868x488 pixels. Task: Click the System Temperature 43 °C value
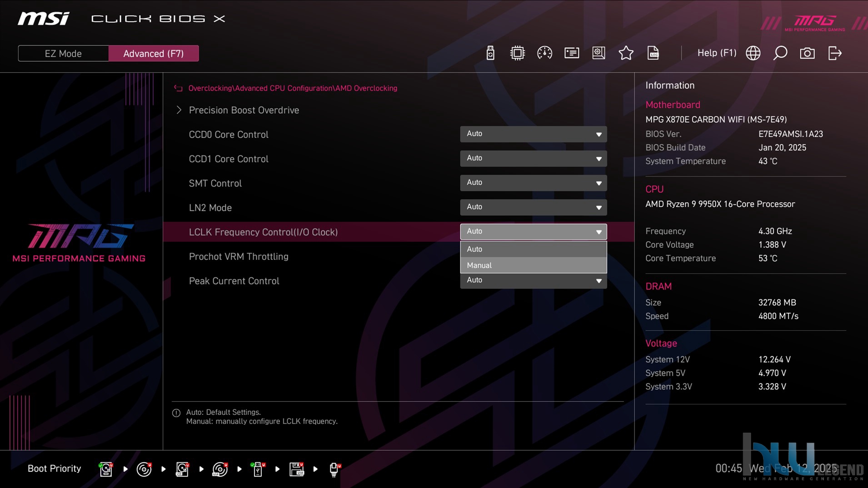[768, 161]
